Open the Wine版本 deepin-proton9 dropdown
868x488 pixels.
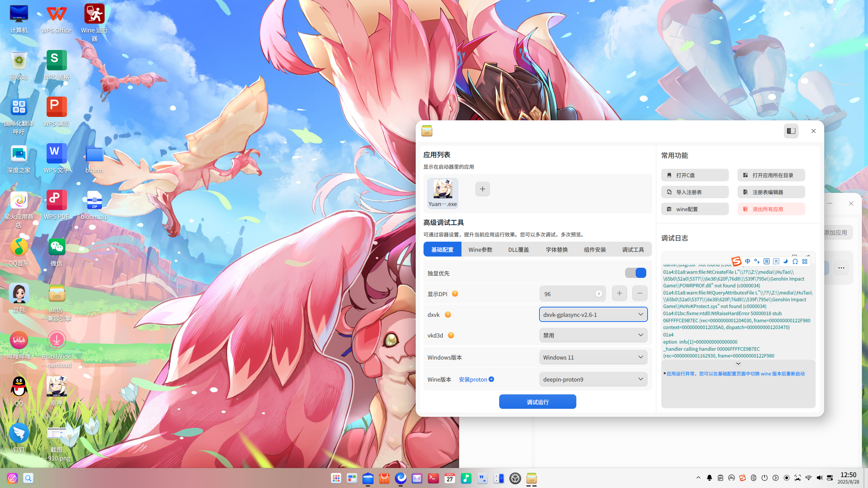click(x=593, y=379)
